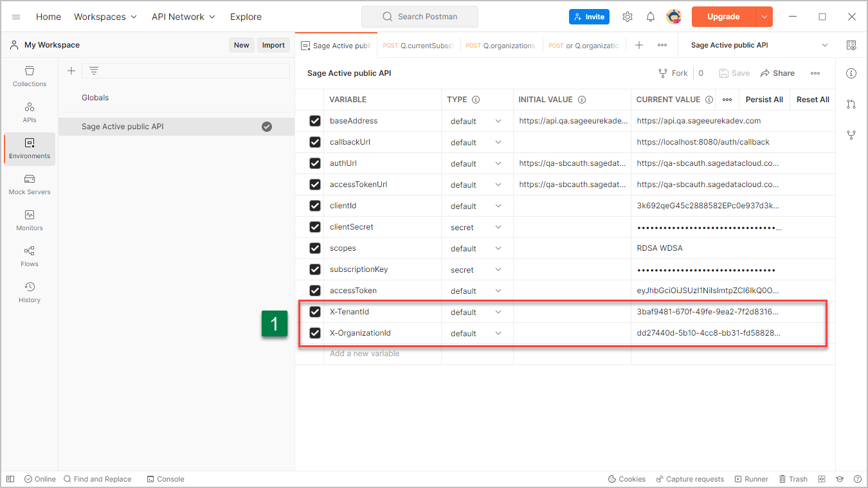Open Console in status bar

pos(165,479)
